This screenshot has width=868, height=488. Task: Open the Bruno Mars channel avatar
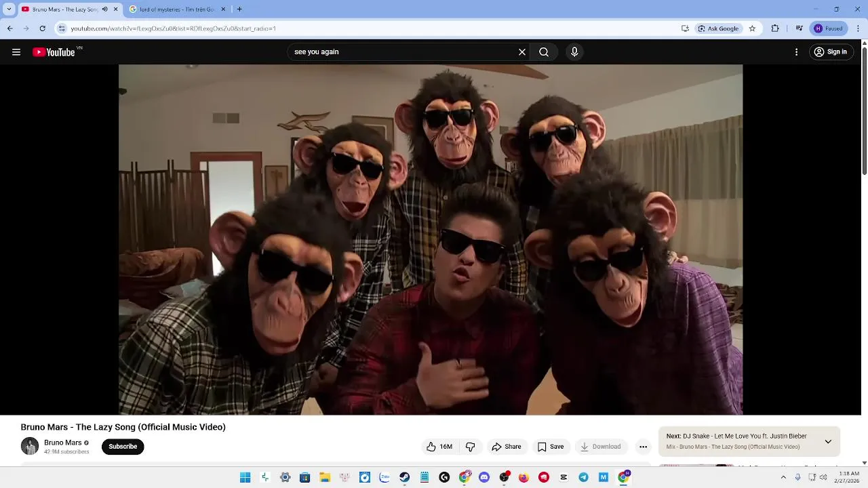[30, 446]
